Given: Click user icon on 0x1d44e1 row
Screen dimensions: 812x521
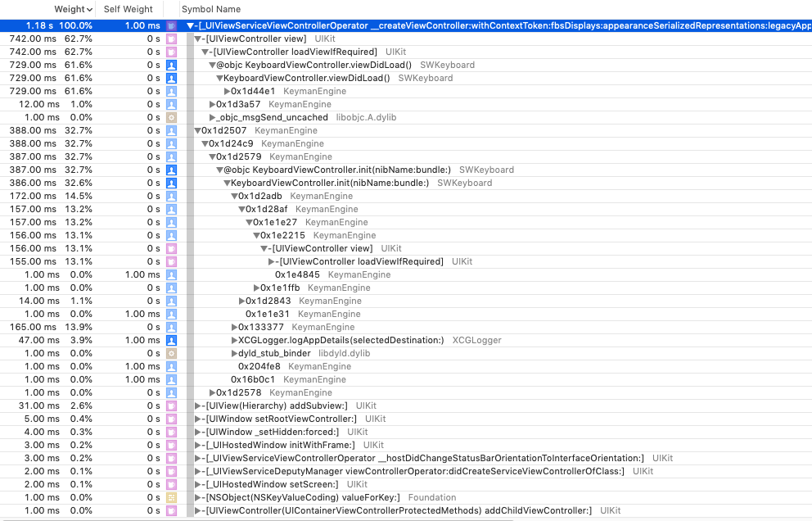Looking at the screenshot, I should (171, 91).
